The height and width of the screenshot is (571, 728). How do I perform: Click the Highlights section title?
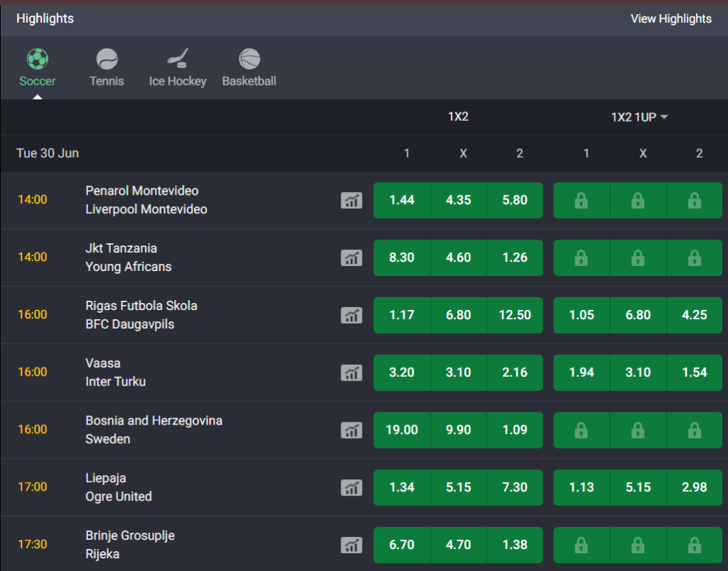coord(45,18)
